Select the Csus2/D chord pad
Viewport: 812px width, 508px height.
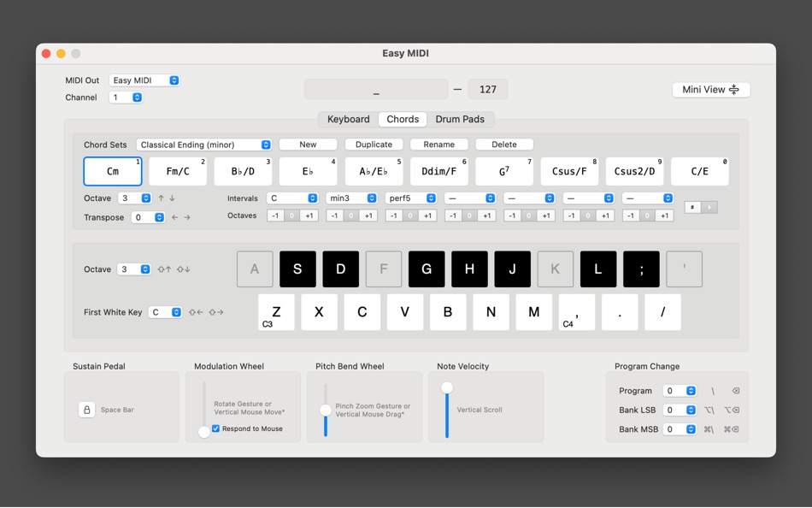[x=635, y=171]
